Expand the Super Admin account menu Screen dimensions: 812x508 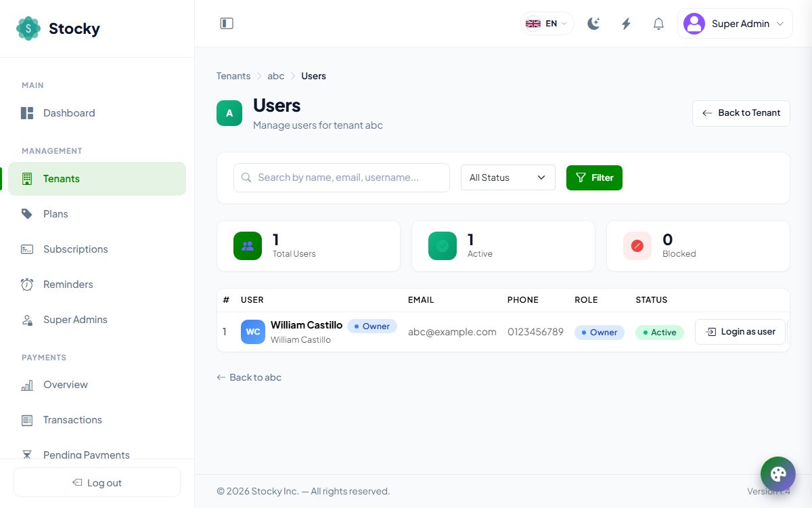(735, 24)
